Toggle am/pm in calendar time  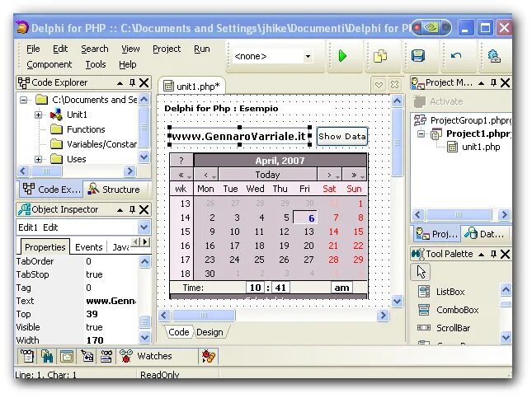pyautogui.click(x=342, y=288)
